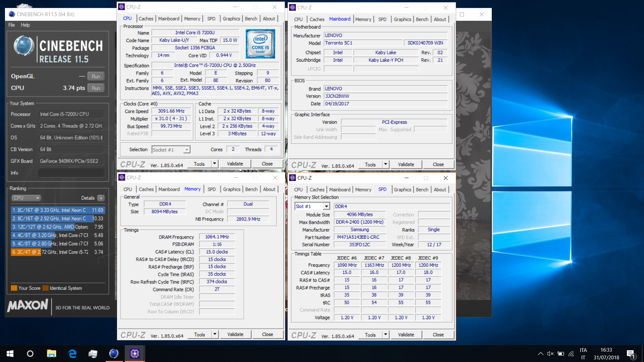The image size is (644, 362).
Task: Open the Windows Start menu
Action: pyautogui.click(x=10, y=354)
